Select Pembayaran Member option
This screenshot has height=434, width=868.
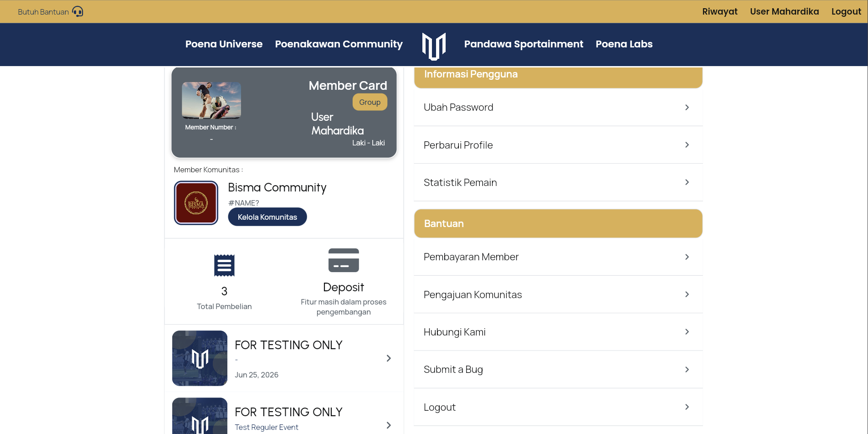(558, 257)
